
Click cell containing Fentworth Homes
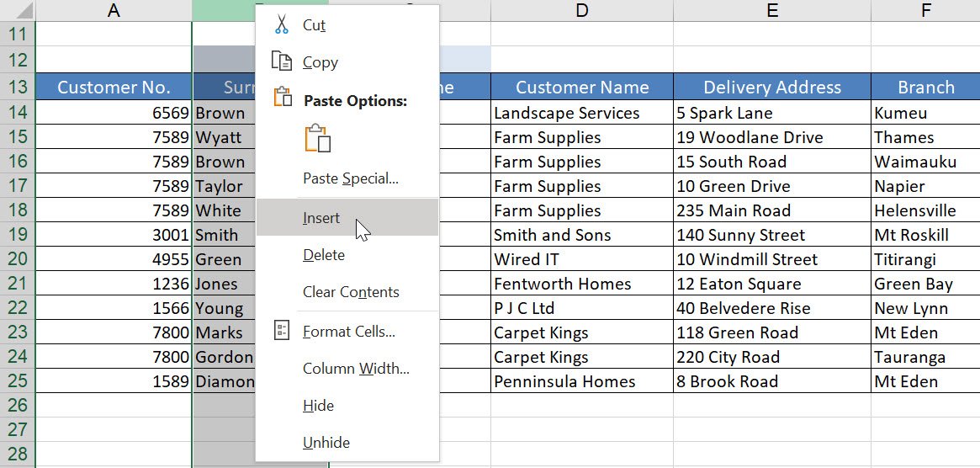point(582,284)
